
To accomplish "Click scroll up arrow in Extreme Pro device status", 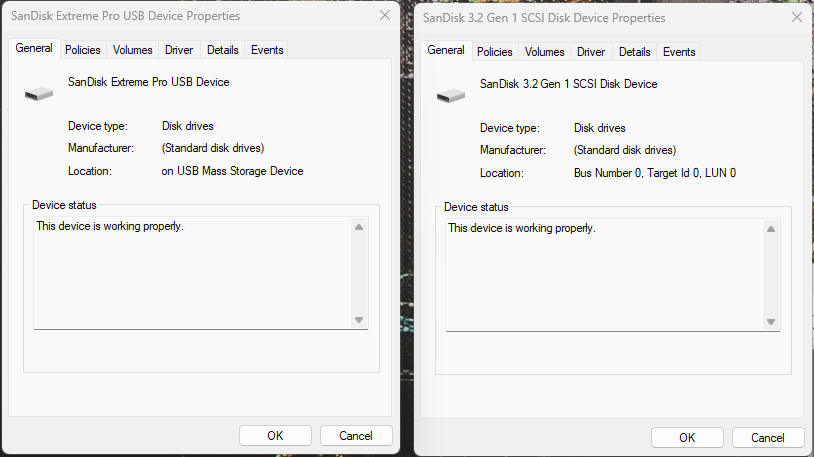I will (x=359, y=227).
